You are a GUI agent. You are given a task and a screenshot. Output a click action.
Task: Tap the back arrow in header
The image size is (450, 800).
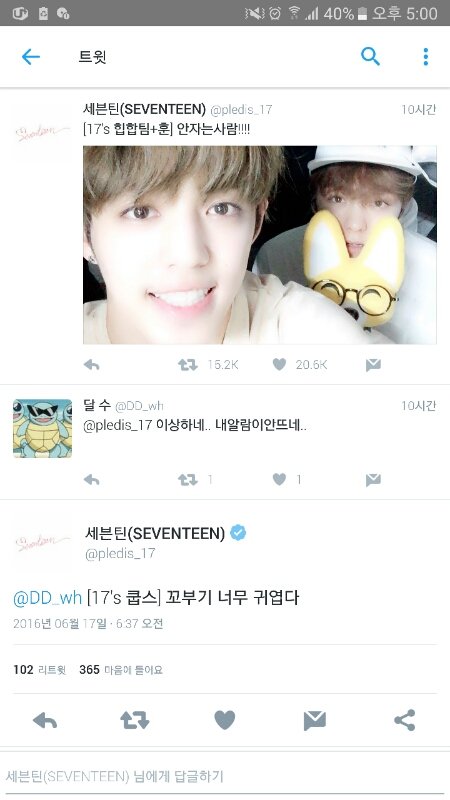[31, 57]
